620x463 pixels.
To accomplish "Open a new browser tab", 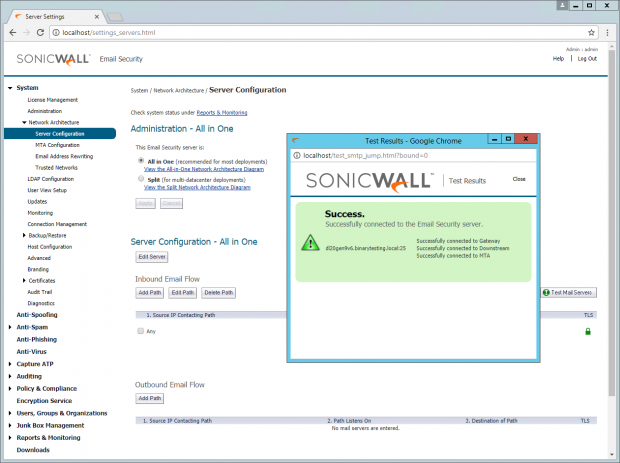I will 115,17.
